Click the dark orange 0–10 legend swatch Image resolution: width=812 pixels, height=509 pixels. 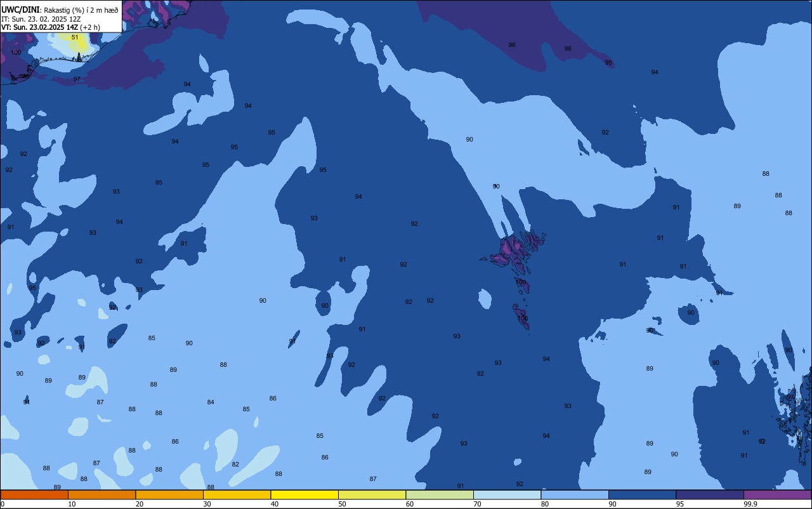(x=34, y=494)
